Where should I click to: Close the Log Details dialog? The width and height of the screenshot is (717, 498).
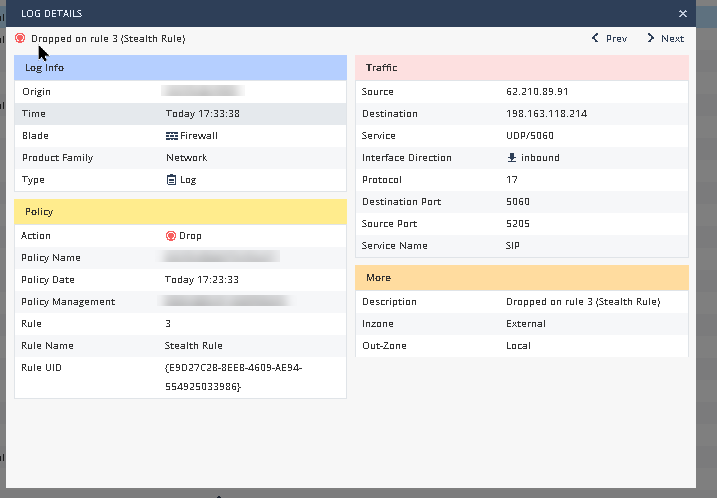click(683, 14)
